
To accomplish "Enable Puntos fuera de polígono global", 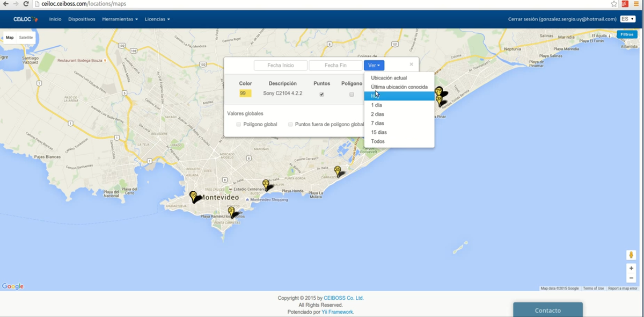I will pos(290,124).
